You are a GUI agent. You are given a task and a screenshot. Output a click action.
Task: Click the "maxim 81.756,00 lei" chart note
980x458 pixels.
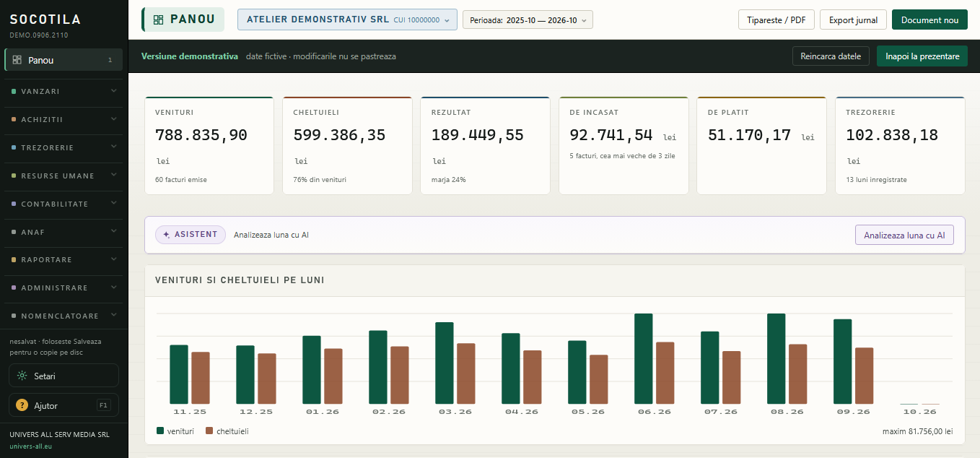click(x=917, y=431)
